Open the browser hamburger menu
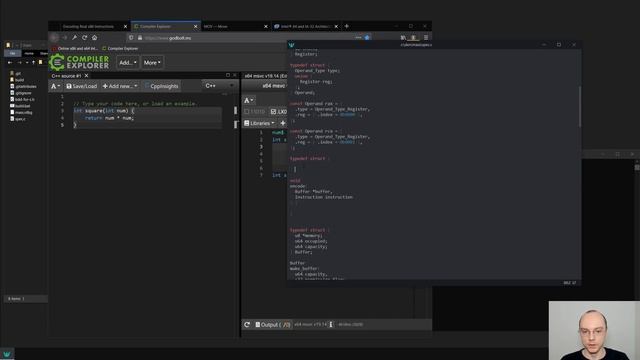The image size is (640, 360). 426,38
